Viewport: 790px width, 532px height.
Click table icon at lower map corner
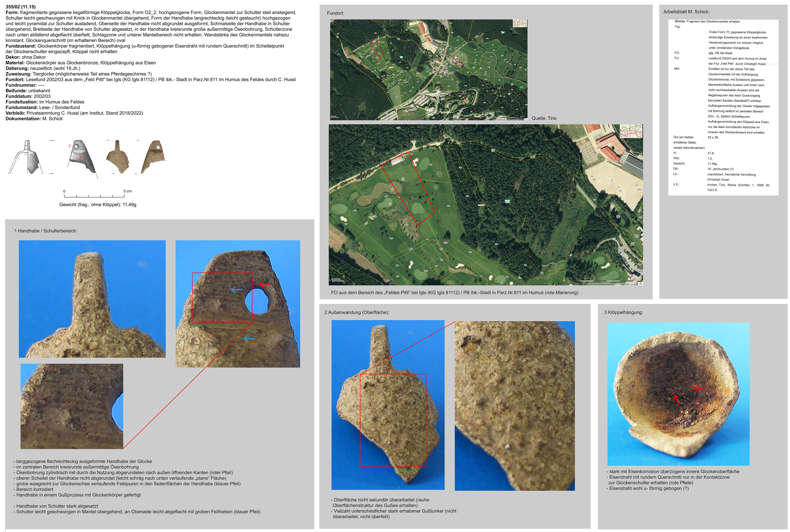641,284
